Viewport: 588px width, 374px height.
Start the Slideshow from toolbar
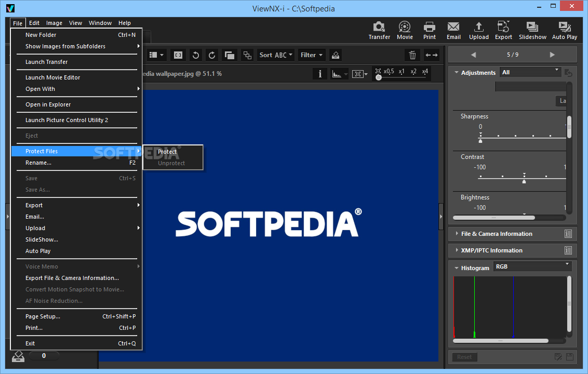(532, 30)
